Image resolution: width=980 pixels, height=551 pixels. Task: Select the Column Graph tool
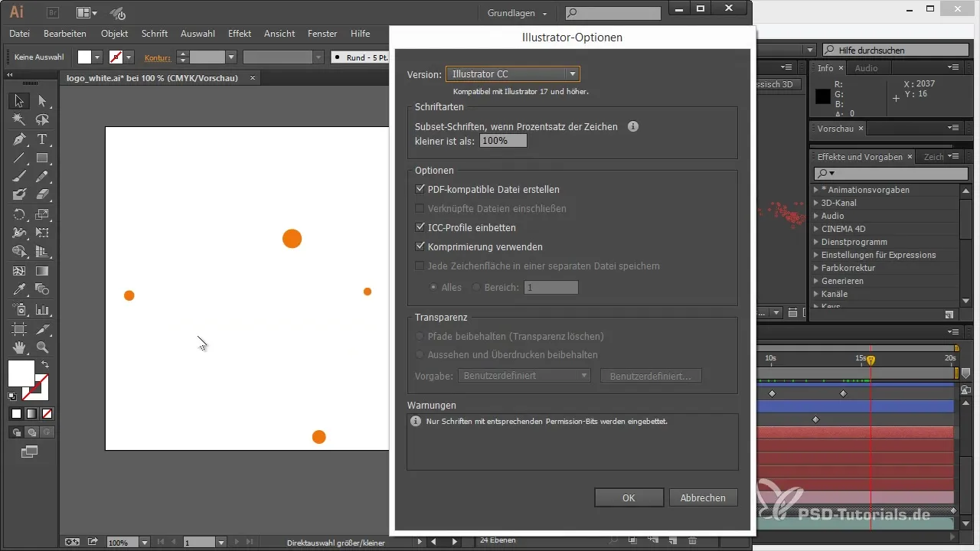(x=42, y=310)
